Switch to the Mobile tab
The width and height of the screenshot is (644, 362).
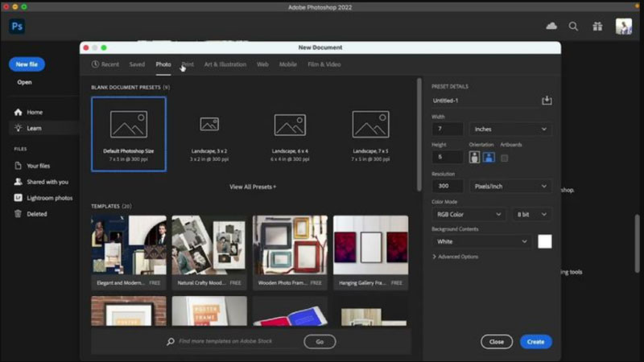pyautogui.click(x=288, y=64)
